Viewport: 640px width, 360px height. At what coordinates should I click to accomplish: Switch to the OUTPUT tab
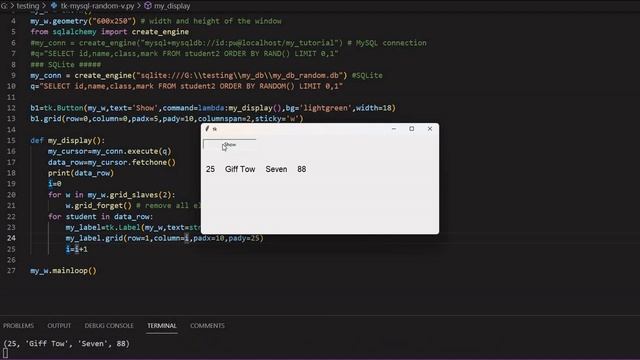point(59,326)
